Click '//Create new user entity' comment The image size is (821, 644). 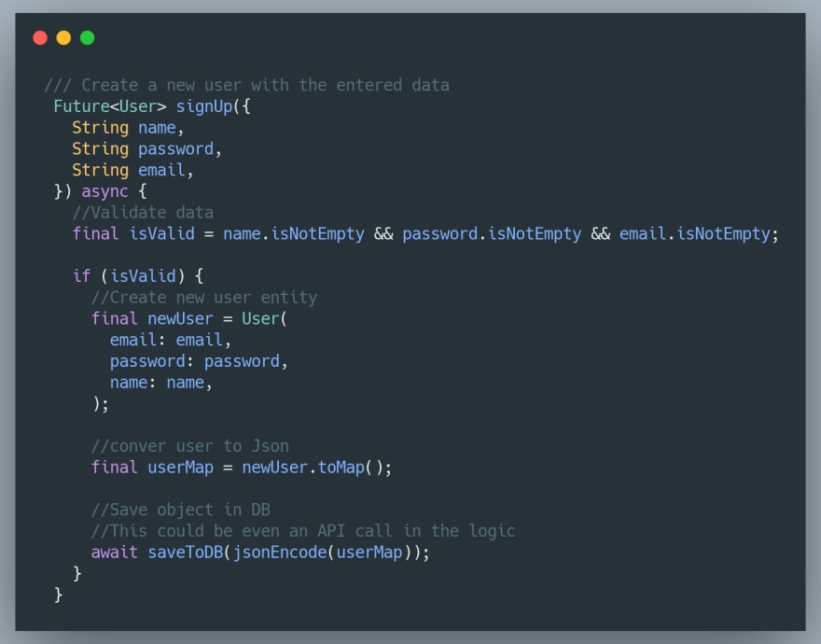click(x=204, y=298)
